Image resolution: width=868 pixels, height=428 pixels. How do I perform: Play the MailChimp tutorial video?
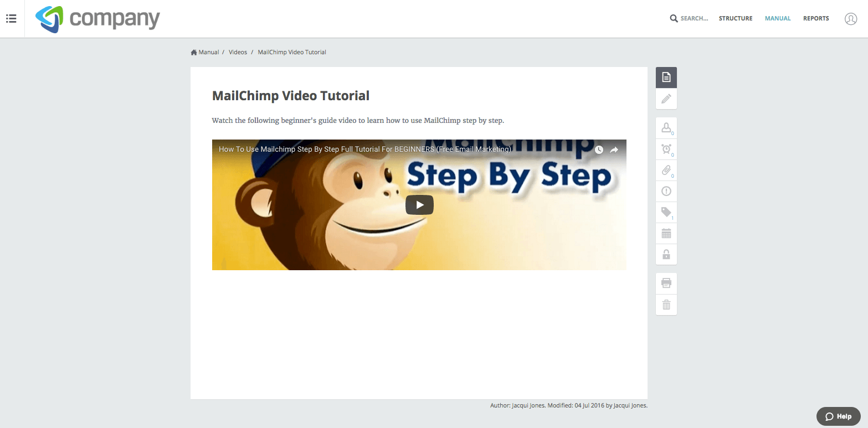pos(419,205)
